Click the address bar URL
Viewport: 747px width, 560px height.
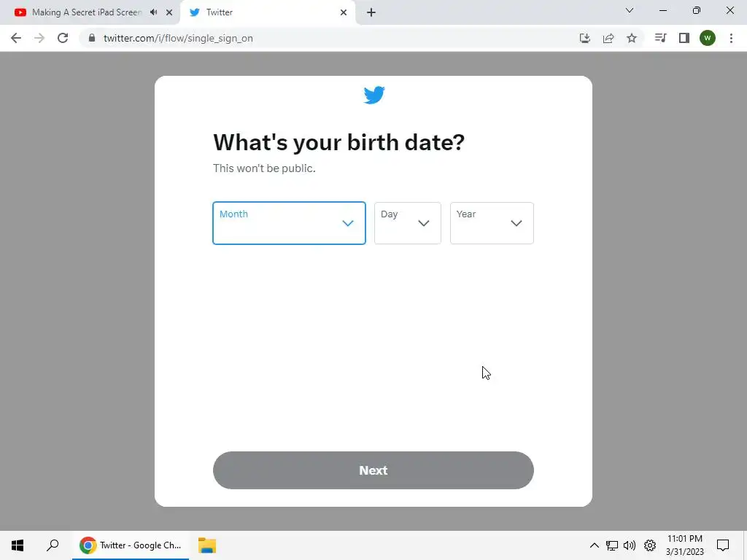tap(178, 38)
